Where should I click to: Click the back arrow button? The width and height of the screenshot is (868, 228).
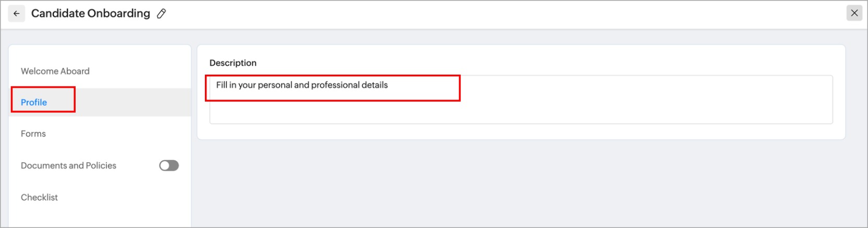tap(16, 14)
